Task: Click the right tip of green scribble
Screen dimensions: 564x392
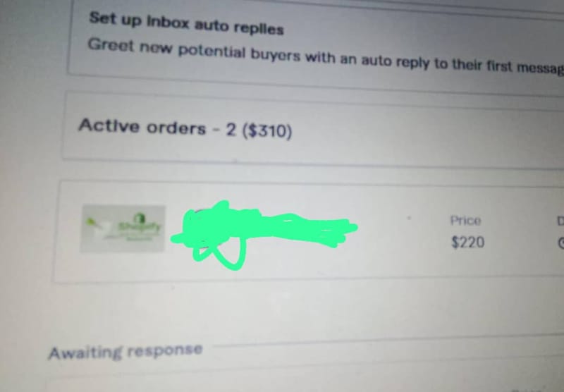Action: click(350, 228)
